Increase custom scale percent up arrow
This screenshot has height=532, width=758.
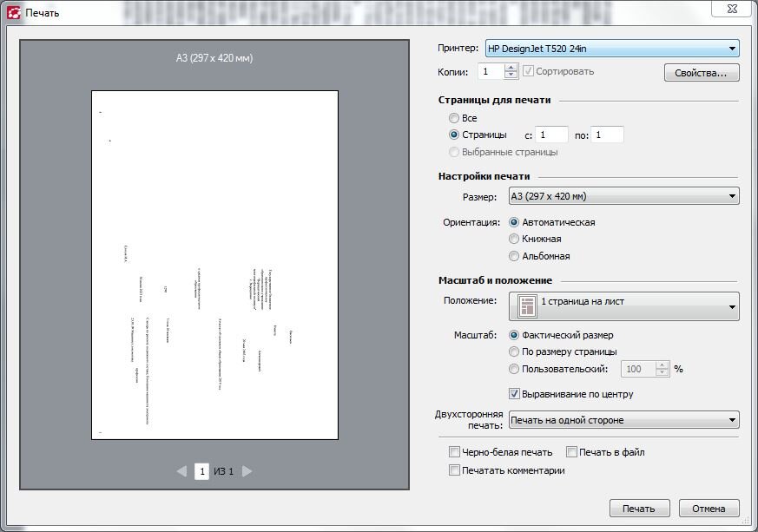coord(662,365)
